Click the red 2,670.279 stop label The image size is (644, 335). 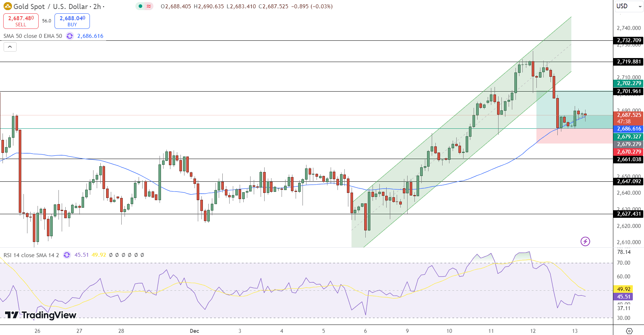(629, 152)
